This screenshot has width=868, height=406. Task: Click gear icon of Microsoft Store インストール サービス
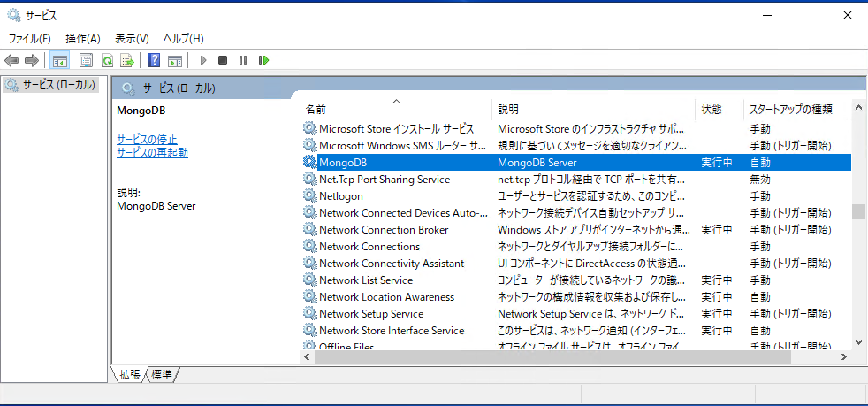click(309, 129)
